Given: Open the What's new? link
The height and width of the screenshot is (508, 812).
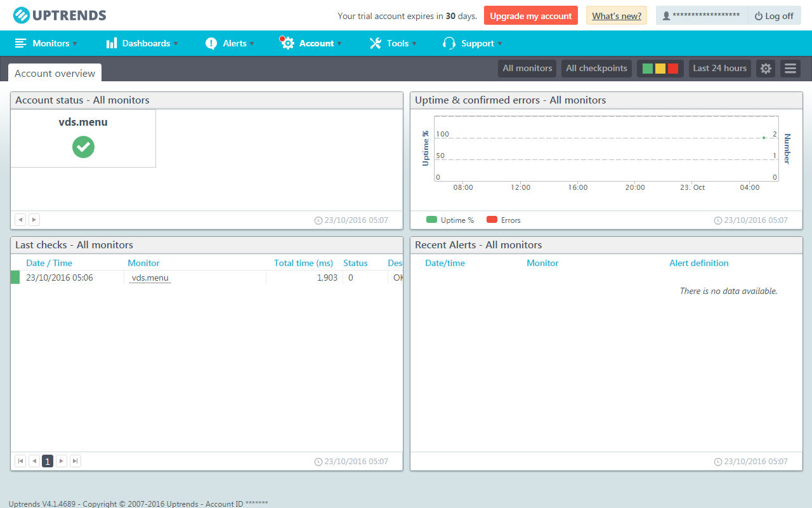Looking at the screenshot, I should (617, 16).
